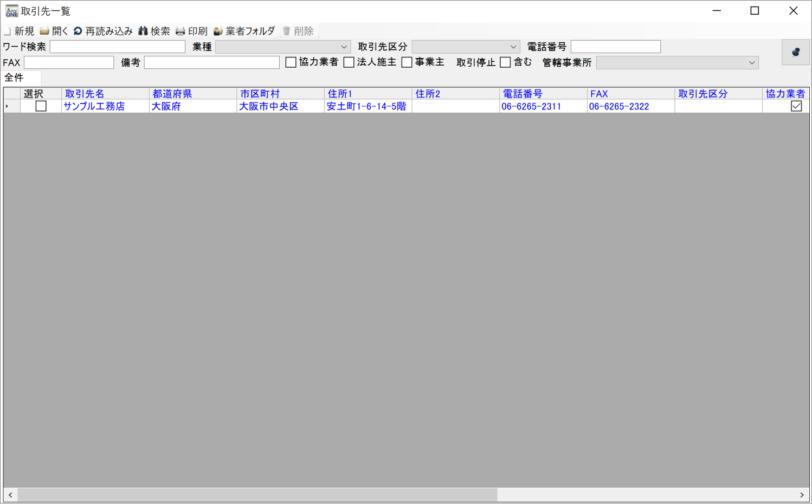Image resolution: width=812 pixels, height=504 pixels.
Task: Open the 業者フォルダ folder icon
Action: (218, 31)
